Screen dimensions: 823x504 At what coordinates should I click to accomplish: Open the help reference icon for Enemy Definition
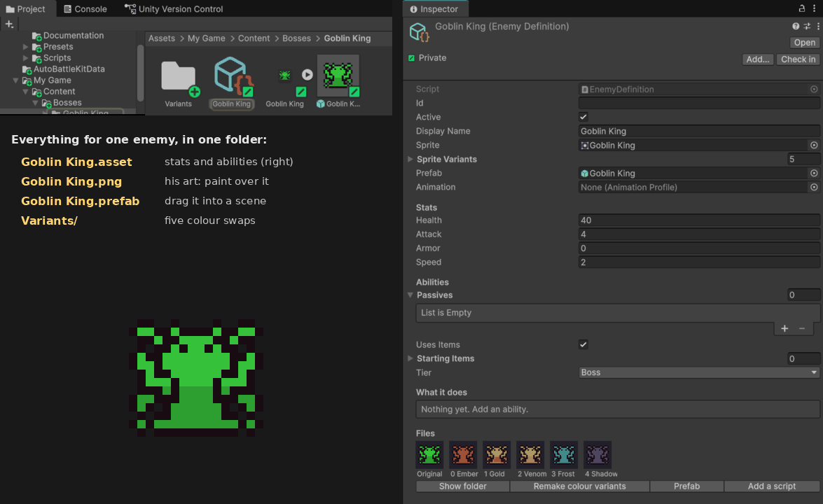(x=796, y=26)
